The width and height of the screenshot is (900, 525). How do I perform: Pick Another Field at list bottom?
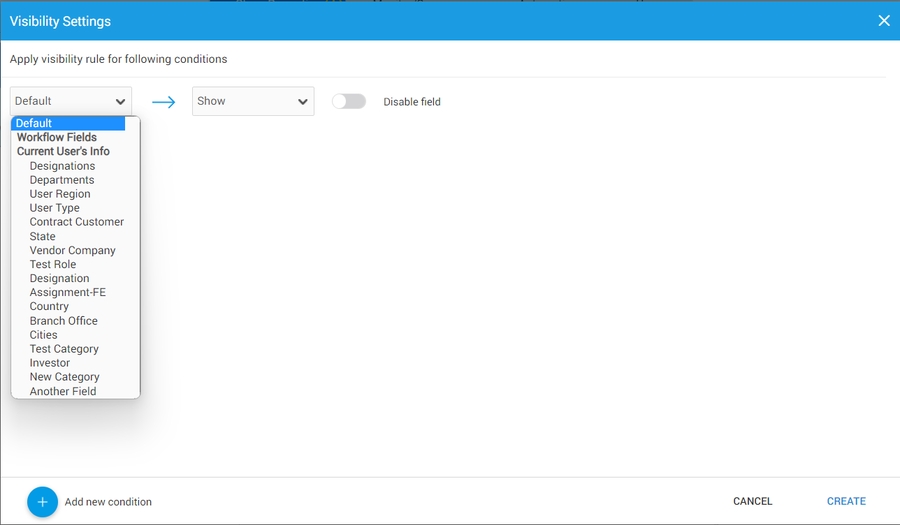63,391
